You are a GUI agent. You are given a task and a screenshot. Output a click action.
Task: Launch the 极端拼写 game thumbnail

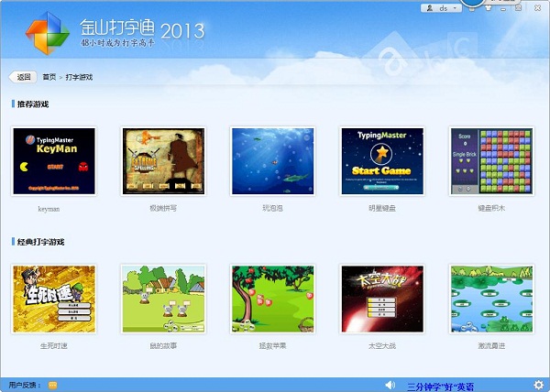click(x=163, y=161)
